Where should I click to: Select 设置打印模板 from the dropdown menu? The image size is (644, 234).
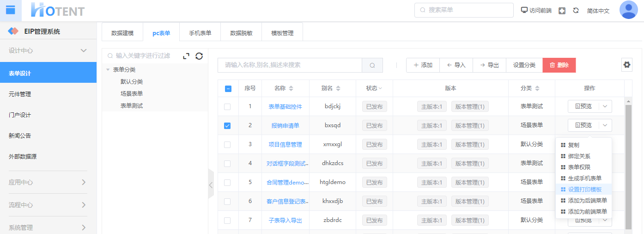(584, 189)
